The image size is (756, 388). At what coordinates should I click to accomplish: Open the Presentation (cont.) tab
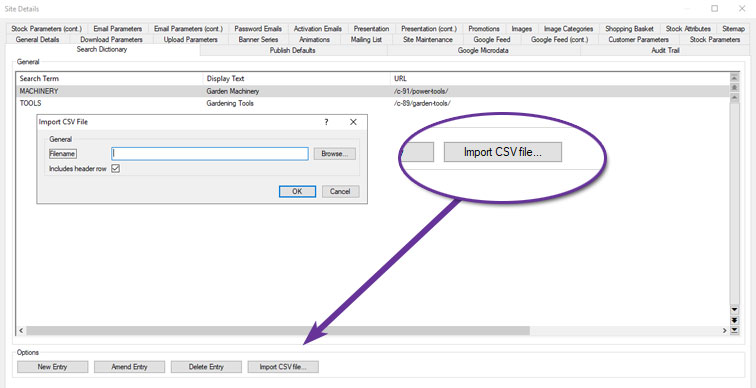[x=429, y=29]
